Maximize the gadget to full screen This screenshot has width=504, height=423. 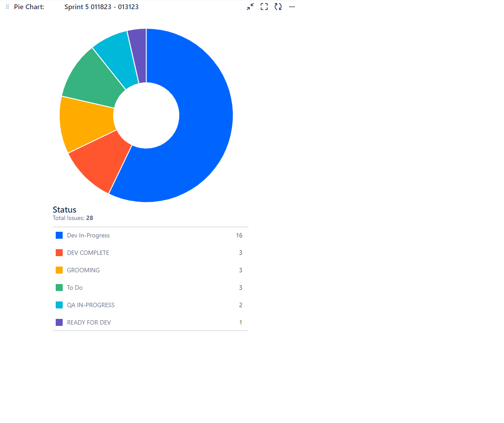coord(264,7)
